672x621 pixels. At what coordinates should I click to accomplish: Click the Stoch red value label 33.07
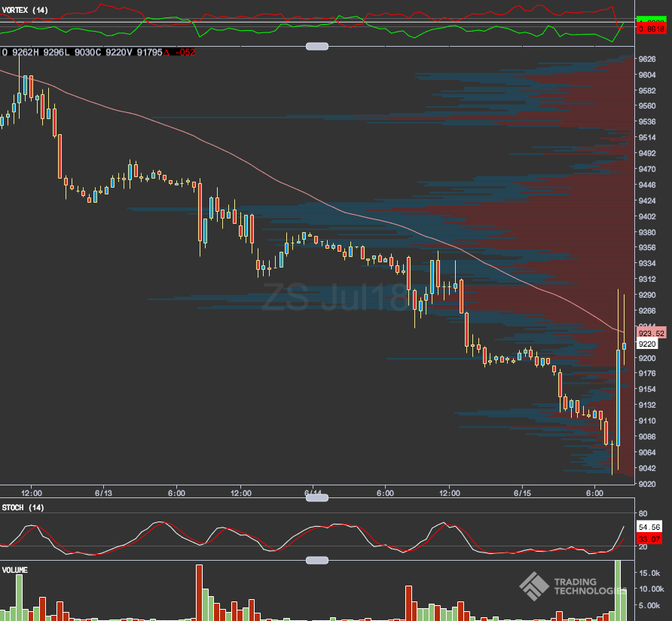649,539
